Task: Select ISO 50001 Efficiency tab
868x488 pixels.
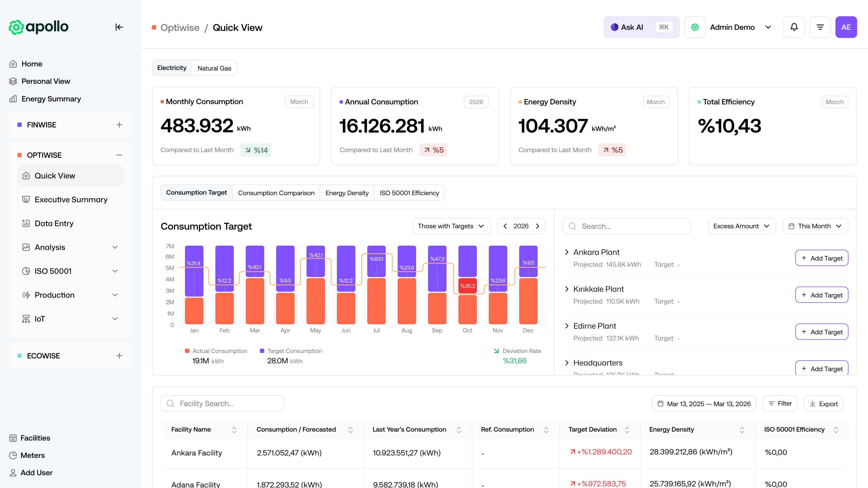Action: click(409, 193)
